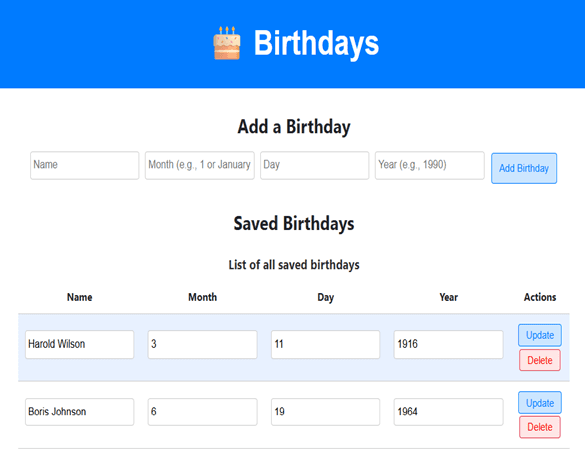This screenshot has height=460, width=585.
Task: Focus the Name input in Add a Birthday
Action: [x=85, y=165]
